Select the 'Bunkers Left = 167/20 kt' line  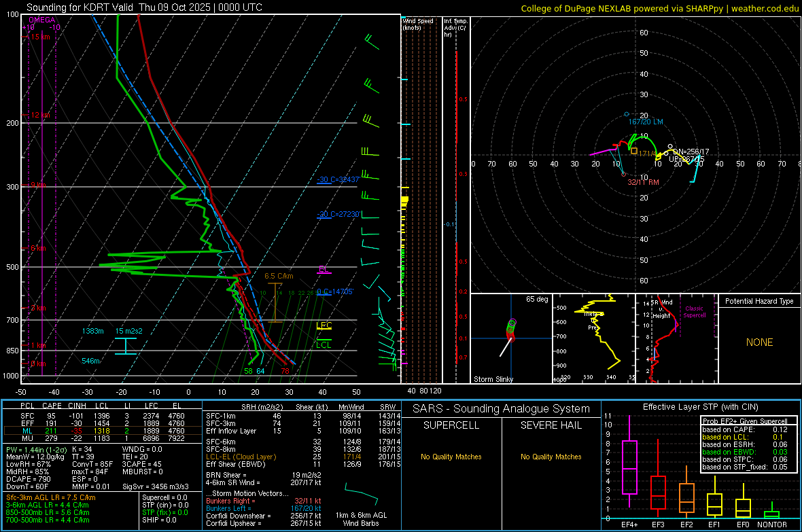tap(264, 508)
